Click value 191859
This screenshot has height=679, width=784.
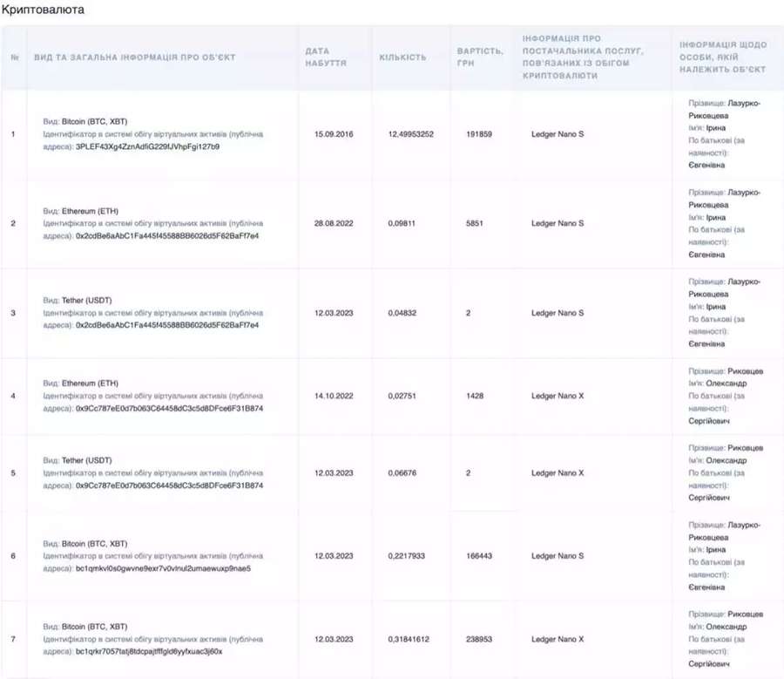tap(478, 134)
